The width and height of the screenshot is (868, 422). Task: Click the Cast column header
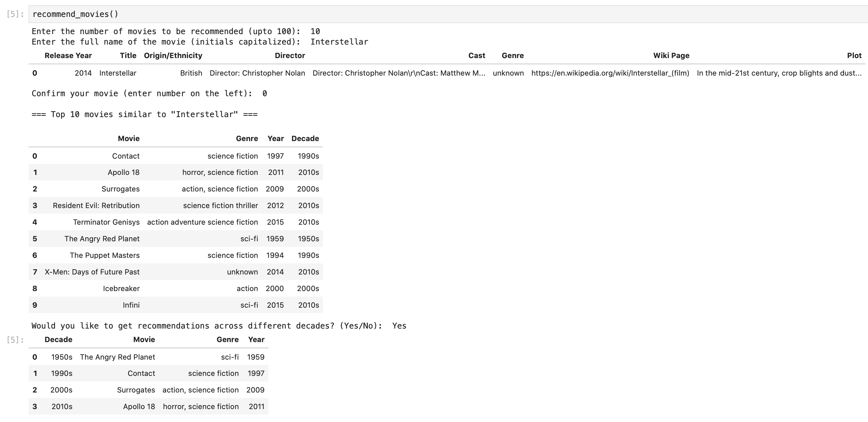pos(477,56)
